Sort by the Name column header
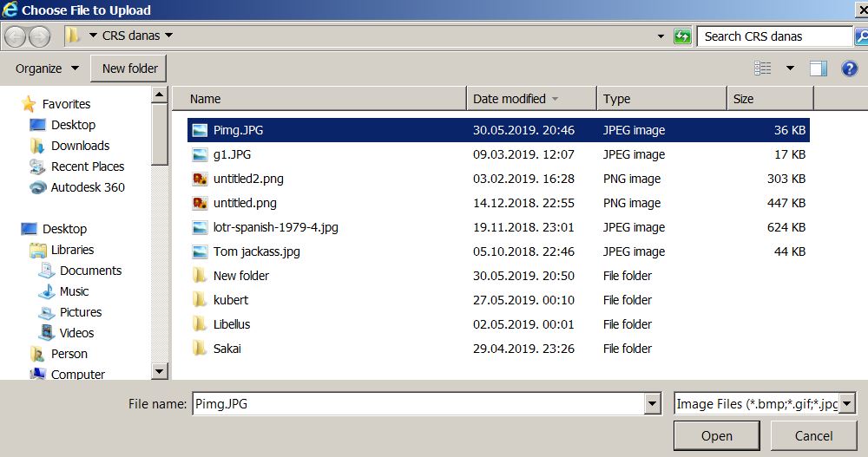Viewport: 868px width, 457px height. 319,99
